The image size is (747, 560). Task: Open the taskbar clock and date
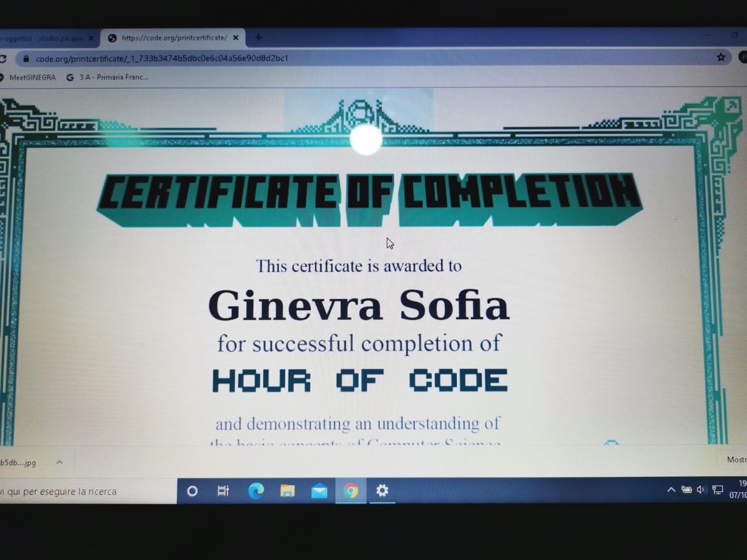738,489
